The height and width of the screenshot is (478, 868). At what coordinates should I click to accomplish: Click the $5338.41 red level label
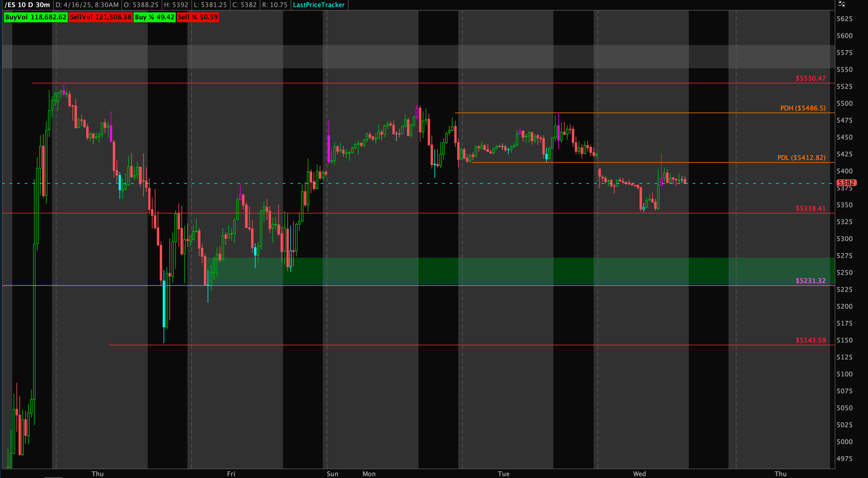point(810,208)
